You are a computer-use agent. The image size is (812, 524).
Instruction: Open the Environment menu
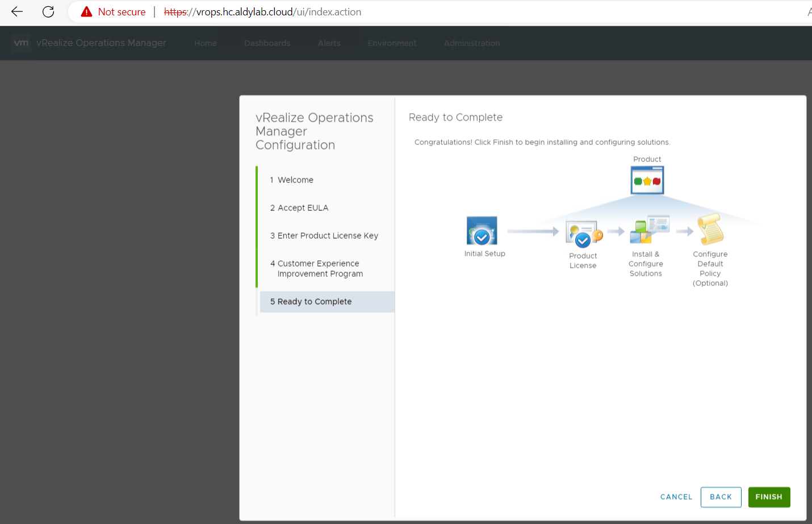click(x=391, y=43)
